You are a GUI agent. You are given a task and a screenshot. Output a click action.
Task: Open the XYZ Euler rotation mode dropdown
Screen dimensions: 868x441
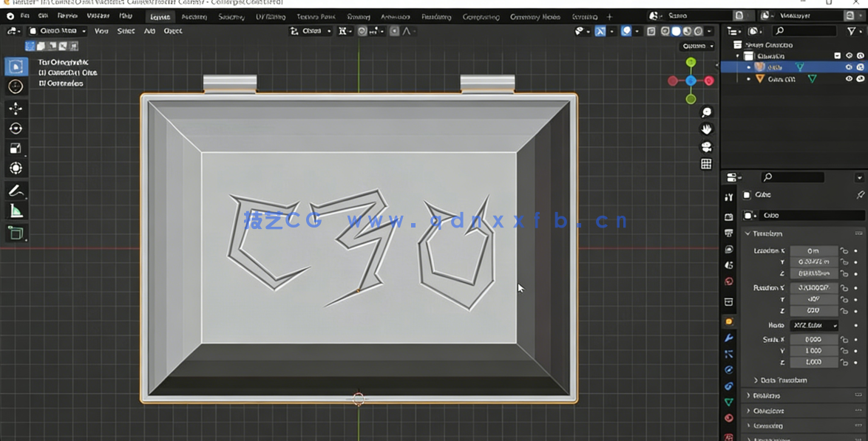[x=816, y=324]
